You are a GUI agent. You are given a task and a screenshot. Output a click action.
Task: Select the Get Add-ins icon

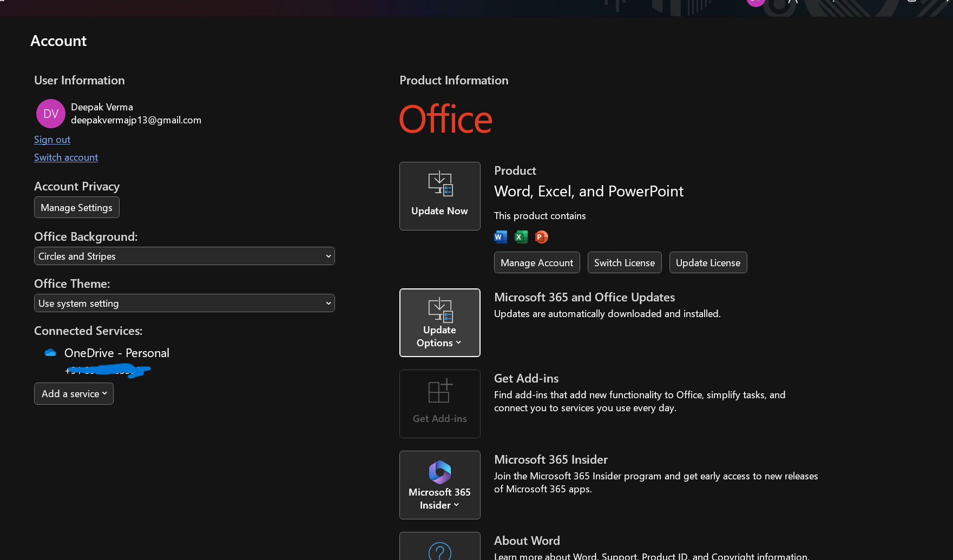439,391
